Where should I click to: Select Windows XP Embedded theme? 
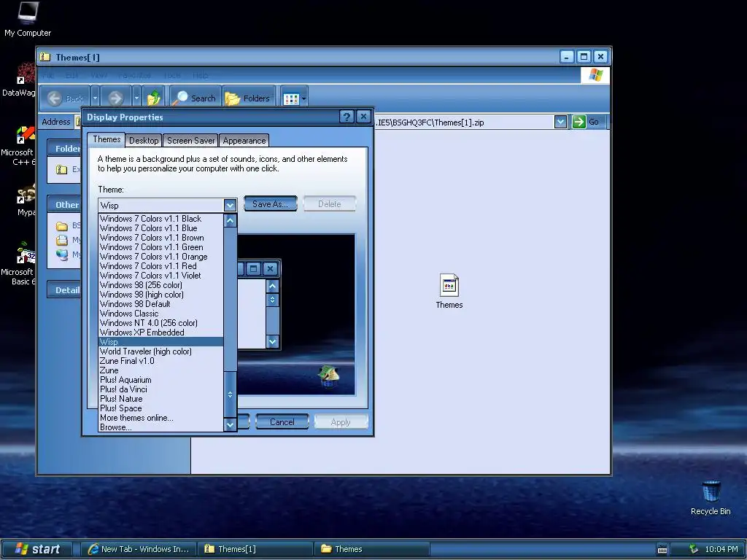point(160,332)
